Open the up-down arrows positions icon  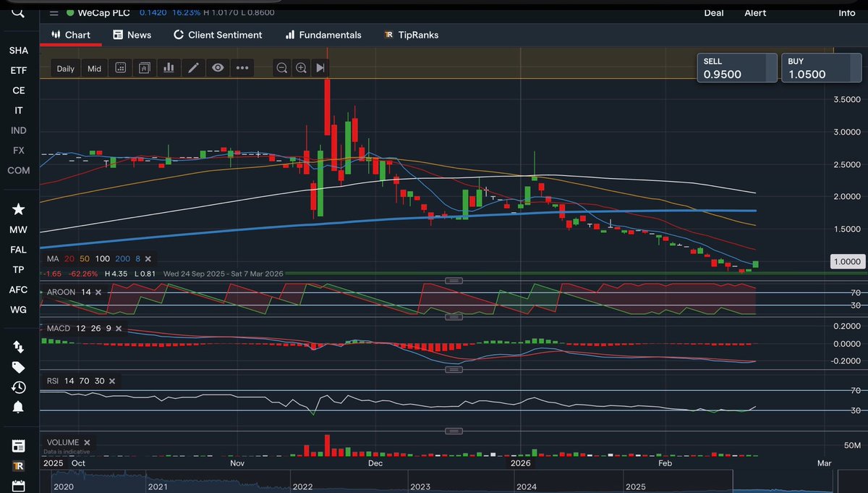(19, 347)
